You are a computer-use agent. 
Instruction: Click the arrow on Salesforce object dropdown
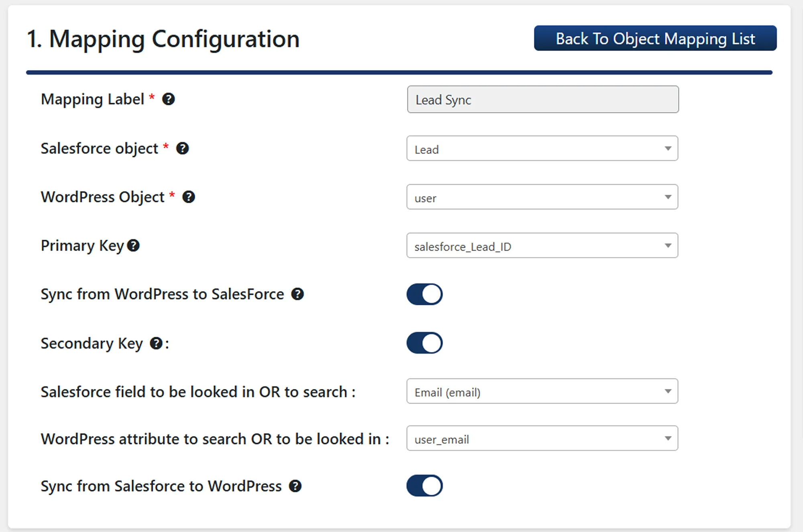tap(668, 149)
